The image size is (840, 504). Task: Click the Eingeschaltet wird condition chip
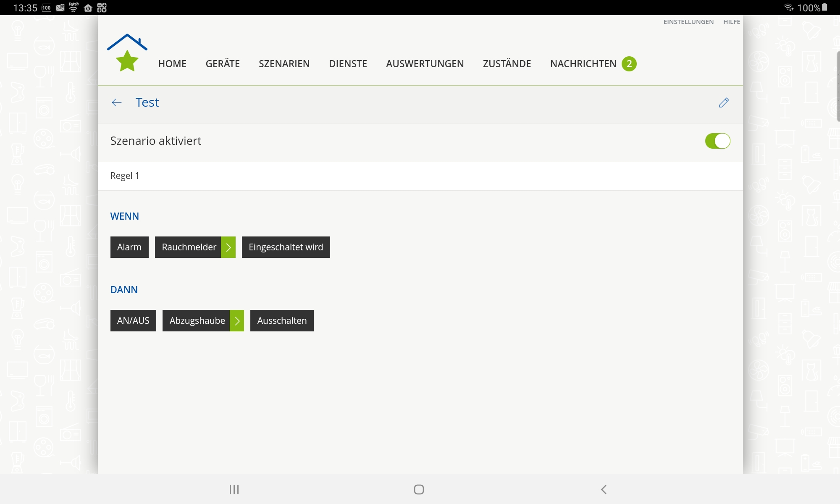pyautogui.click(x=286, y=247)
